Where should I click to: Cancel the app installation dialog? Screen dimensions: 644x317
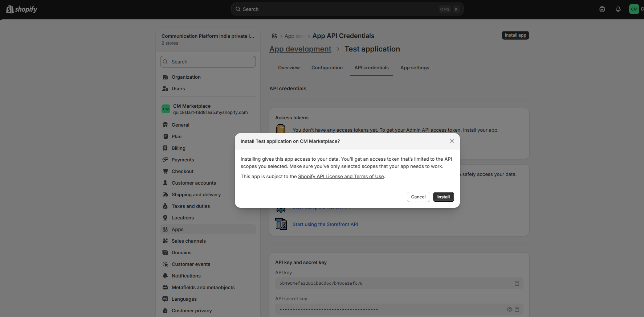(418, 197)
